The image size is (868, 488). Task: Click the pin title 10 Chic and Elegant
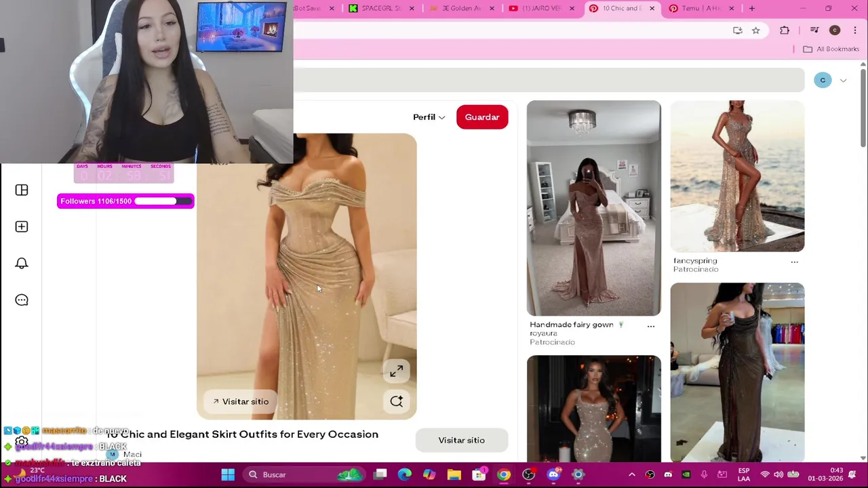coord(242,434)
